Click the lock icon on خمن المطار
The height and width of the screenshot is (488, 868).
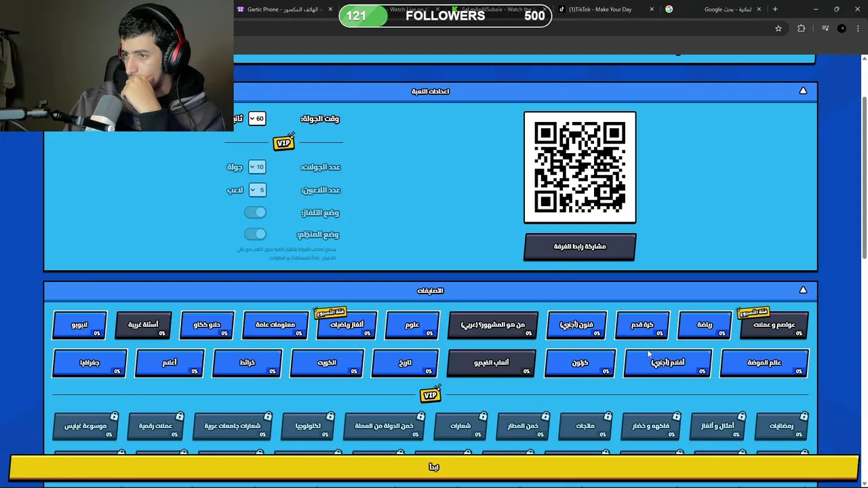point(545,416)
